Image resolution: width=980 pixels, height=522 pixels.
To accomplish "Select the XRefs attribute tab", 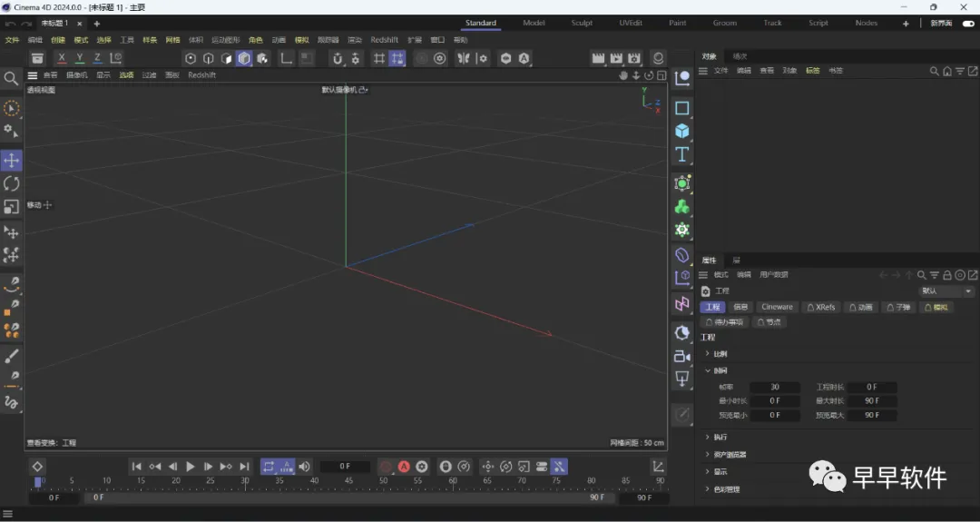I will [821, 307].
